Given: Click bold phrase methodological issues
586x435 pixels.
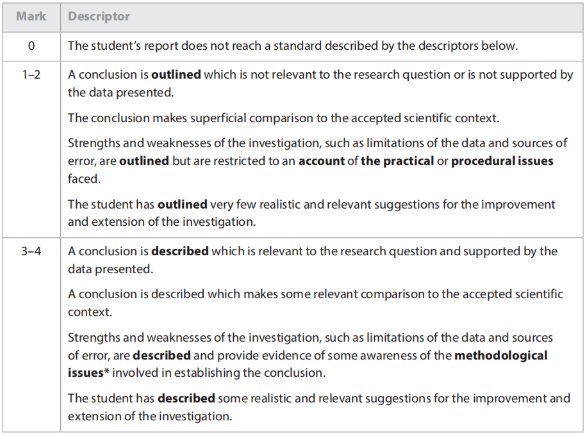Looking at the screenshot, I should pyautogui.click(x=308, y=364).
